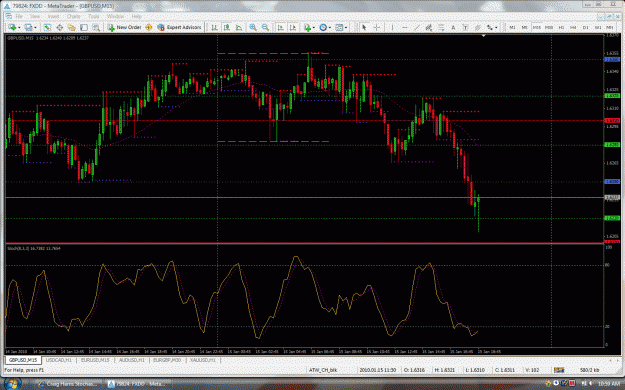Select the Crosshair tool

pyautogui.click(x=377, y=28)
